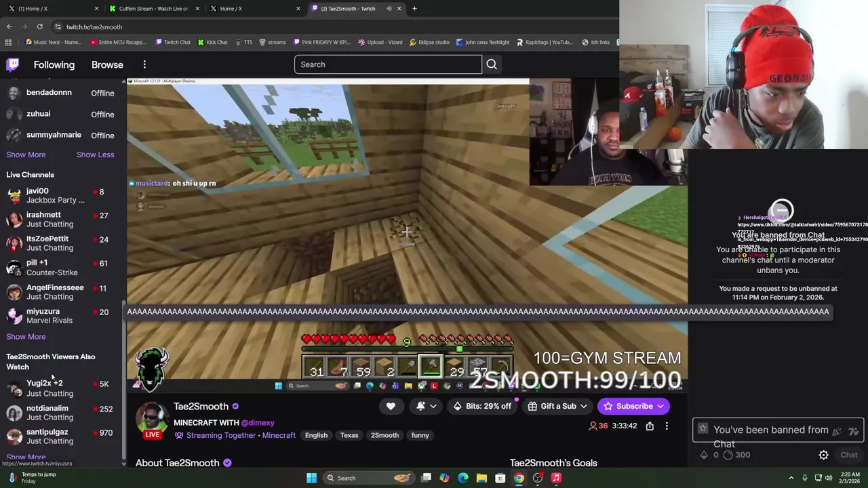Image resolution: width=868 pixels, height=488 pixels.
Task: Reload the page with the refresh icon
Action: (x=39, y=26)
